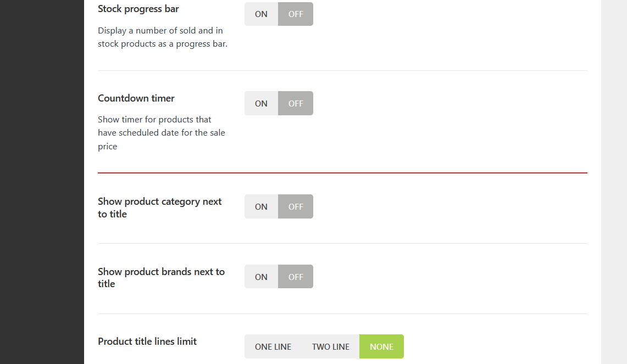Choose TWO LINE title lines limit

331,346
